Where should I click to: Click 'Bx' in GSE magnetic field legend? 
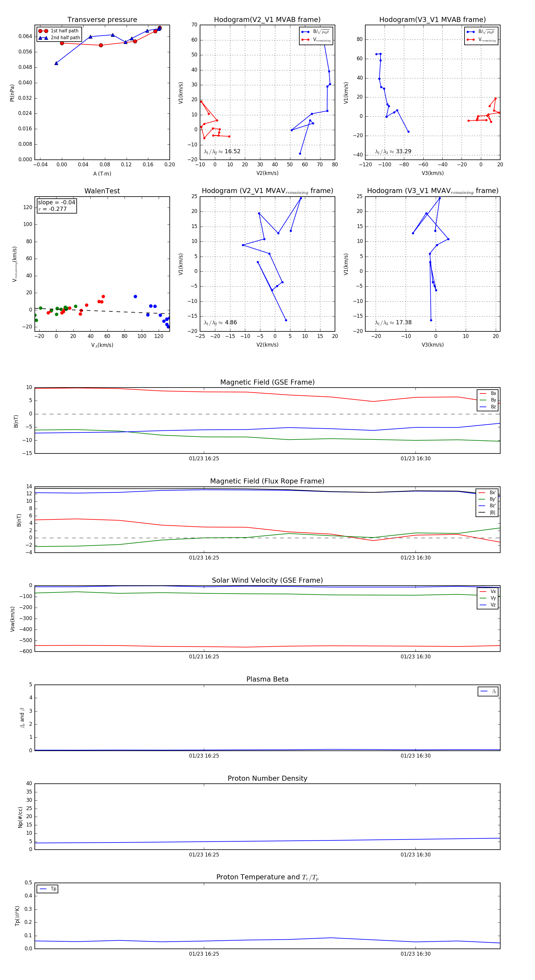[x=488, y=393]
